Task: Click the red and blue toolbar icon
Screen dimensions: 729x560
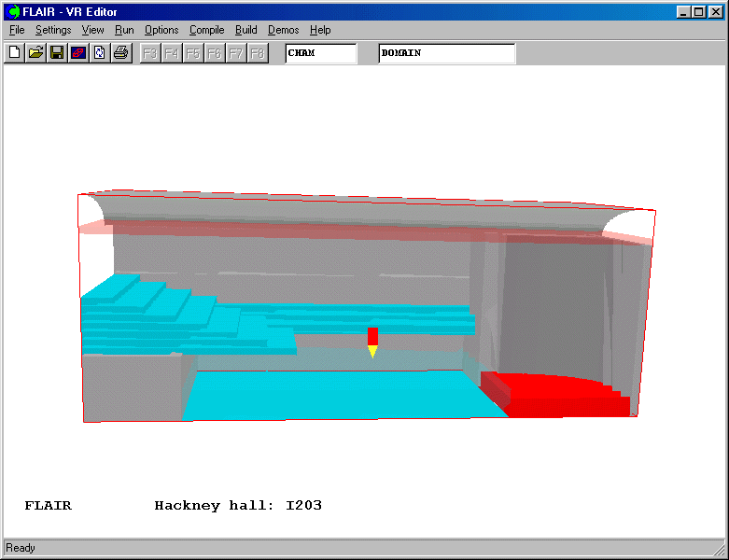Action: 78,53
